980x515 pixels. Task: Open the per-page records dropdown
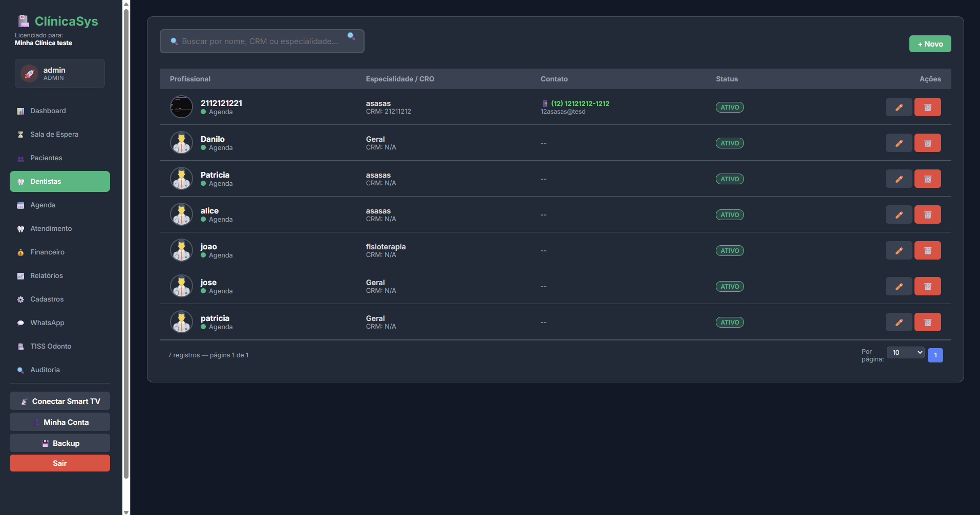point(905,353)
